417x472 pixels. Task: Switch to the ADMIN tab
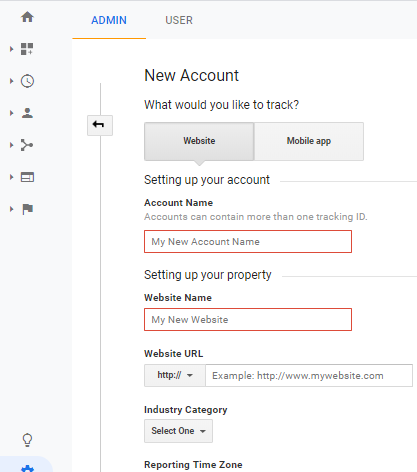click(109, 20)
